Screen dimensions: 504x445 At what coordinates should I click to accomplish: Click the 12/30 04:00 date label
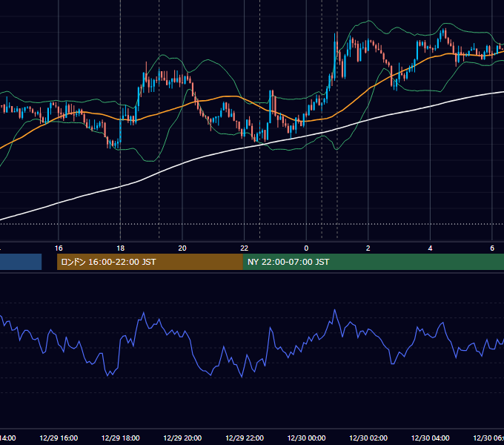coord(430,438)
